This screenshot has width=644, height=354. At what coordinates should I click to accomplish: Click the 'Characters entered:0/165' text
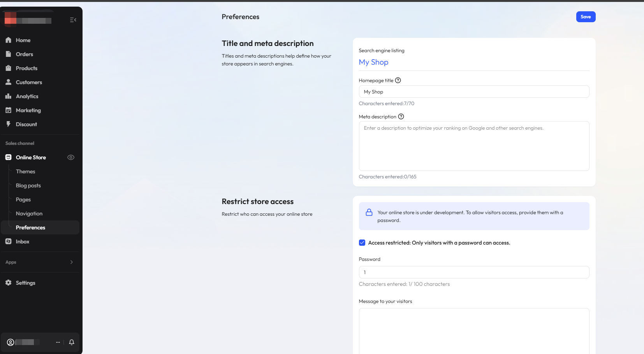point(387,177)
